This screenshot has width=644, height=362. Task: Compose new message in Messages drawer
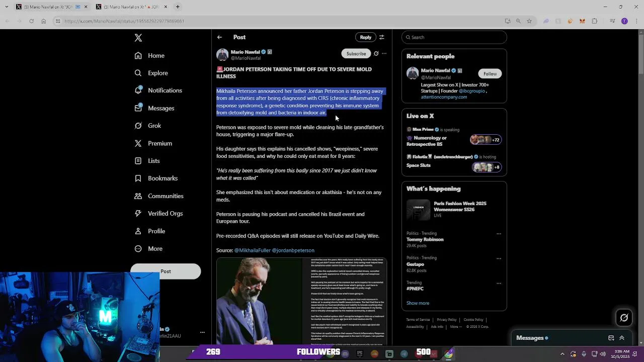tap(611, 338)
